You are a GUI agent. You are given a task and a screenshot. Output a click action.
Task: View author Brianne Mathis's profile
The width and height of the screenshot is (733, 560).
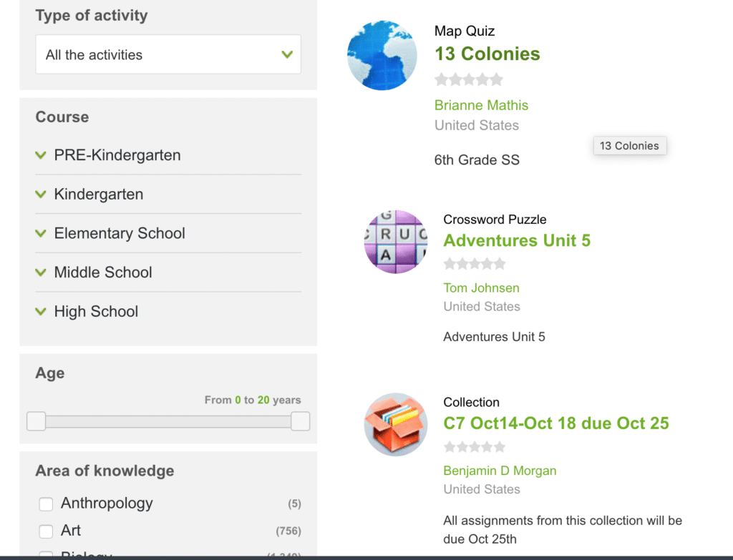tap(481, 105)
